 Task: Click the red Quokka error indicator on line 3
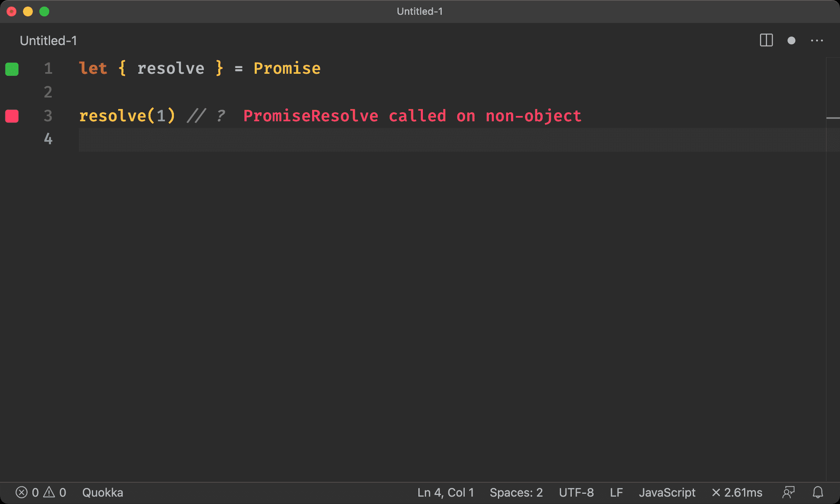(x=12, y=116)
